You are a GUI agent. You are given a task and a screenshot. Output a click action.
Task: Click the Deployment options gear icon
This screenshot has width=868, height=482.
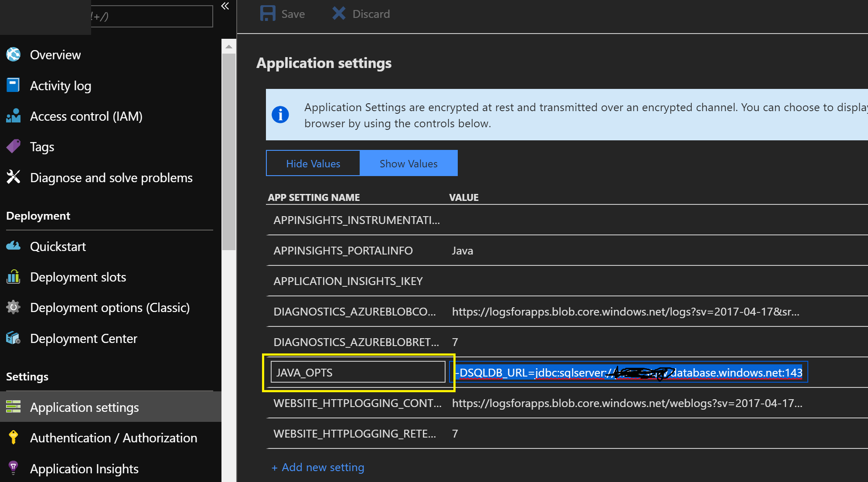tap(14, 307)
